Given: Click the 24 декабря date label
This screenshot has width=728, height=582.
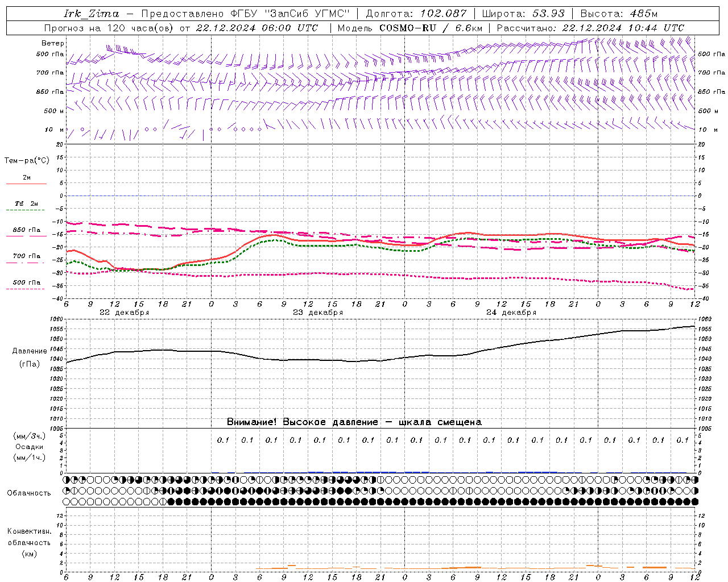Looking at the screenshot, I should click(511, 313).
